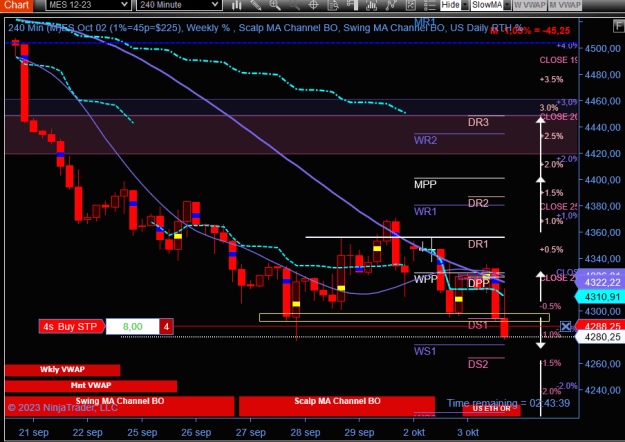Click the cyan 4310,91 price marker
Image resolution: width=625 pixels, height=442 pixels.
599,297
